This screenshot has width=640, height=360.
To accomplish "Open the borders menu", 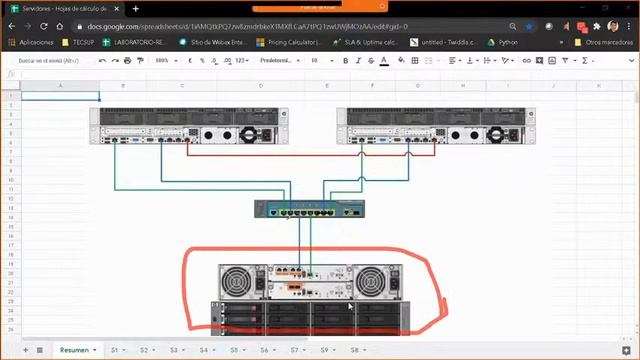I will (x=415, y=60).
